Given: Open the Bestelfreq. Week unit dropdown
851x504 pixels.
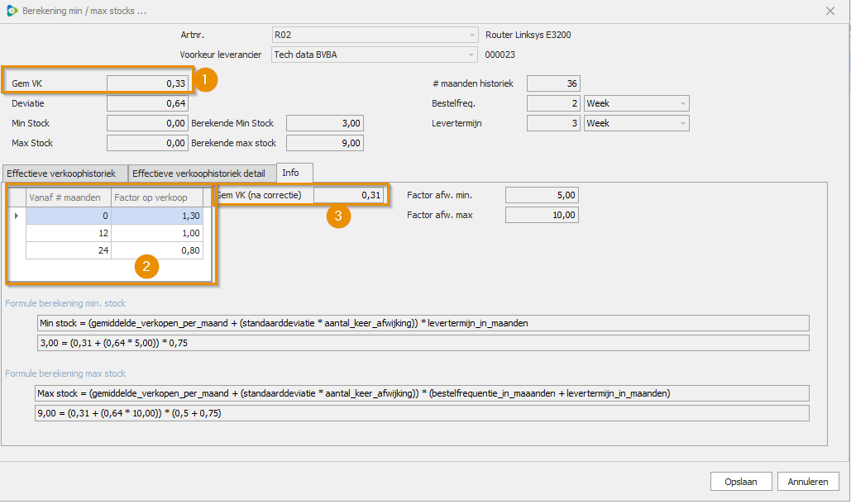Looking at the screenshot, I should (682, 104).
